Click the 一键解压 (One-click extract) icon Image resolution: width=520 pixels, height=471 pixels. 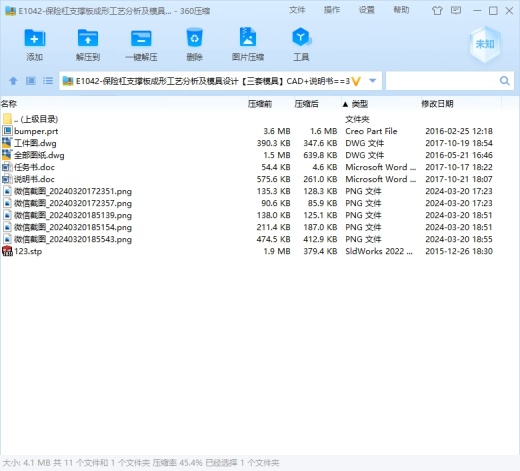pos(141,38)
